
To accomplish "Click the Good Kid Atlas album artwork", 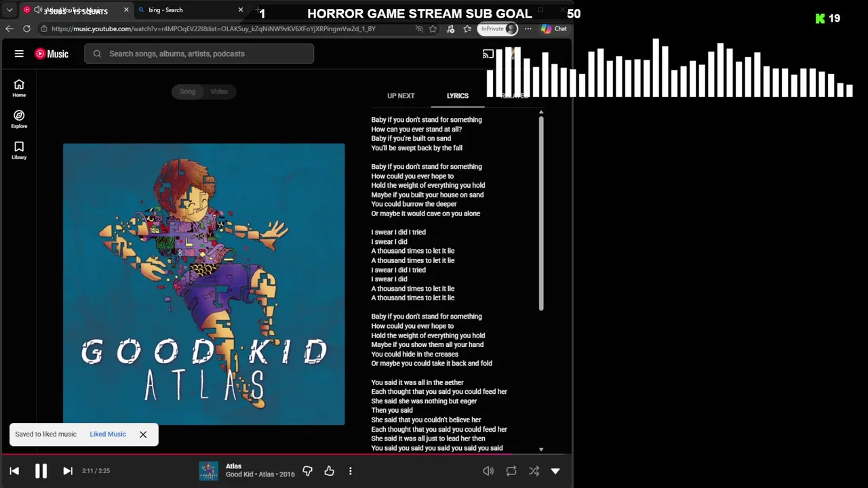I will 203,284.
